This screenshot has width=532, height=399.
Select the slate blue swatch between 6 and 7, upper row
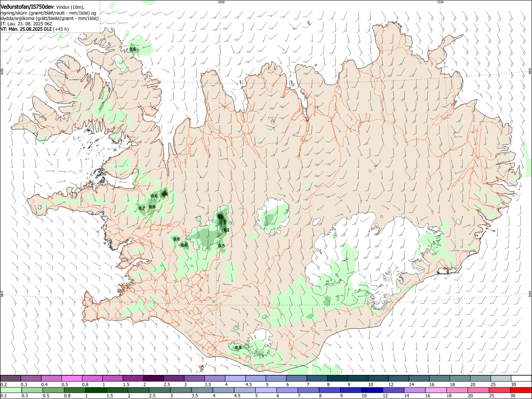coord(297,378)
